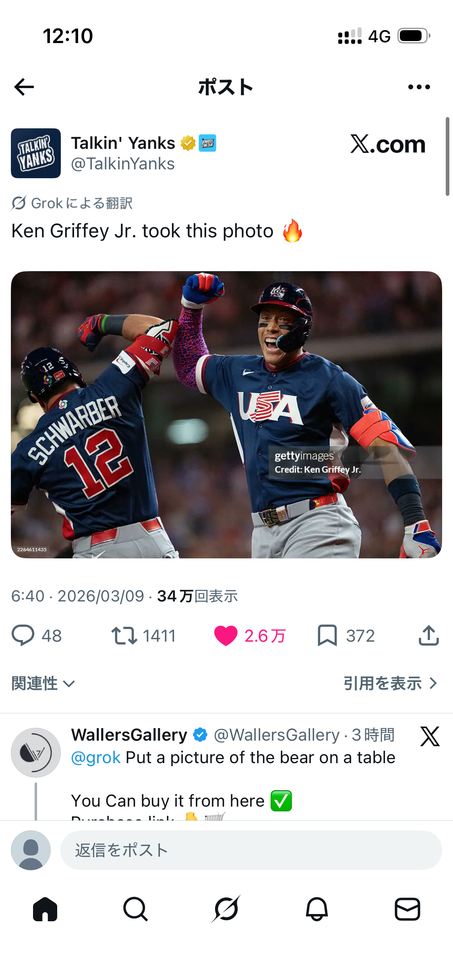Open the three-dot more options menu

pos(419,87)
